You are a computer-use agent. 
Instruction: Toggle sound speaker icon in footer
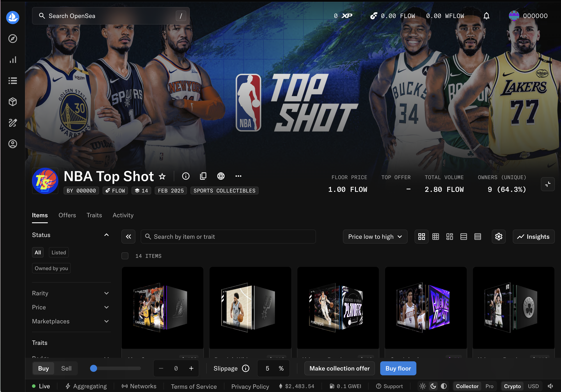[x=550, y=386]
